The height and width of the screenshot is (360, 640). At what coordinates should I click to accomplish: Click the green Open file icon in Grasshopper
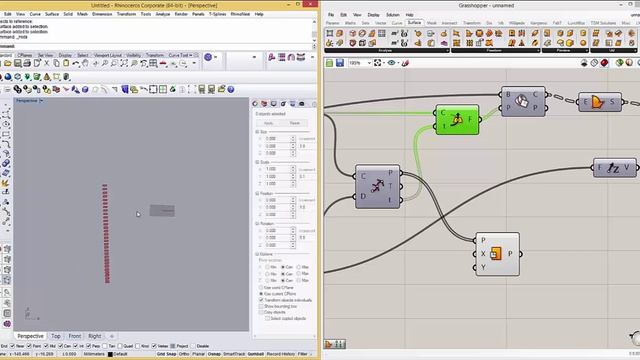(329, 63)
